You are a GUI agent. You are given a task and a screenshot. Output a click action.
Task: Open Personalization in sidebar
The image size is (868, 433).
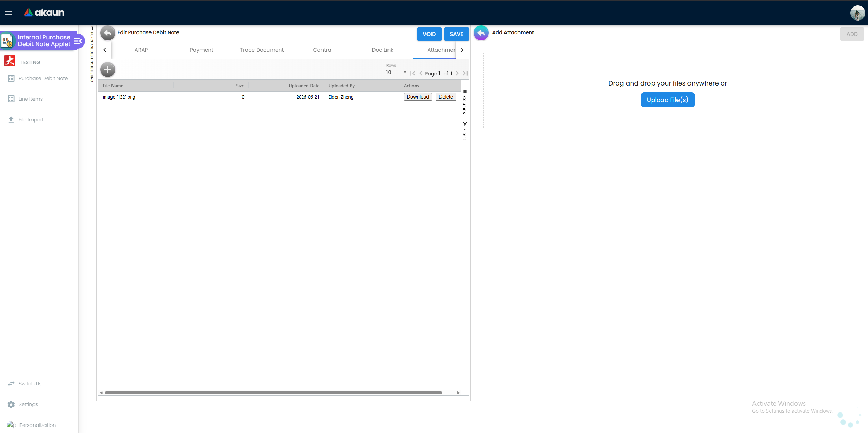tap(31, 425)
